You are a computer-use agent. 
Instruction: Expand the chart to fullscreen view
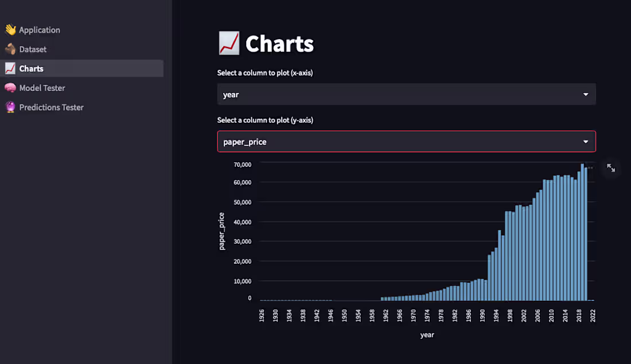(611, 168)
